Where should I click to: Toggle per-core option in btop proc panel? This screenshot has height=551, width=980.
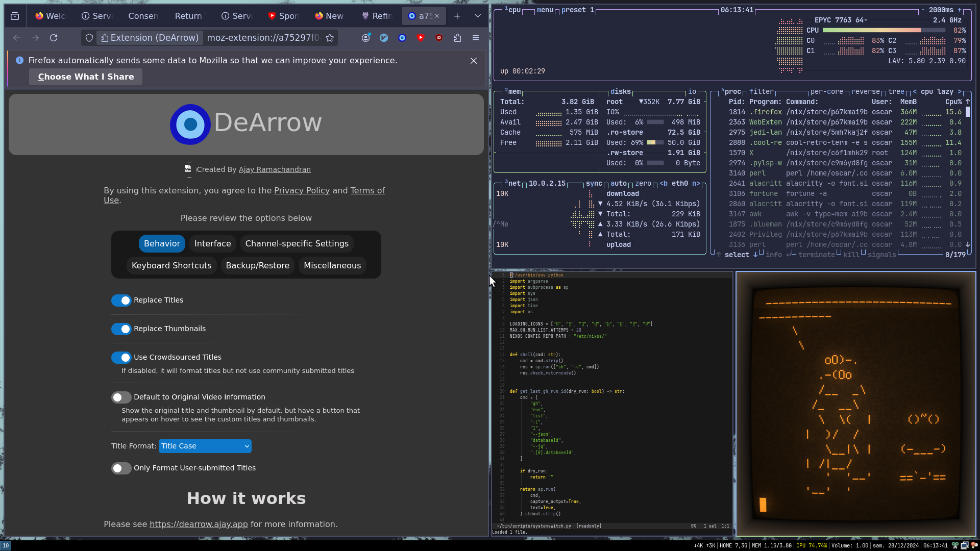[x=827, y=91]
